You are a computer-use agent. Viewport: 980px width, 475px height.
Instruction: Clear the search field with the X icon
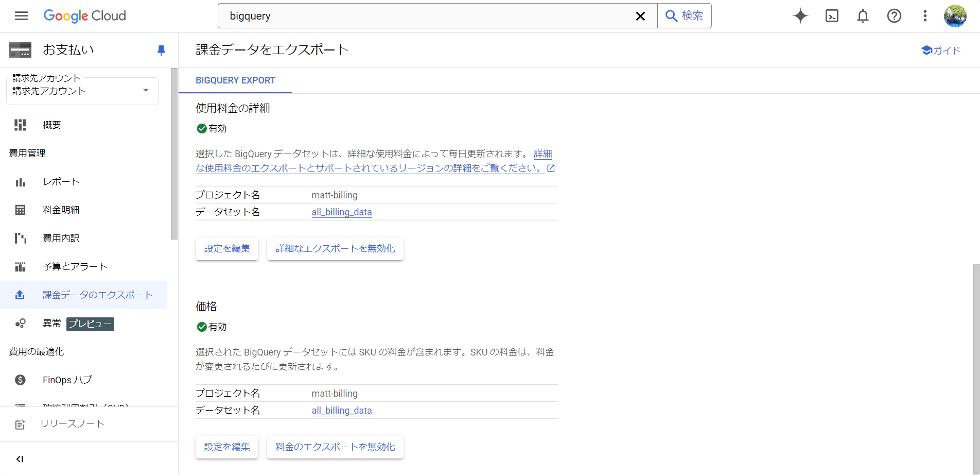coord(640,16)
